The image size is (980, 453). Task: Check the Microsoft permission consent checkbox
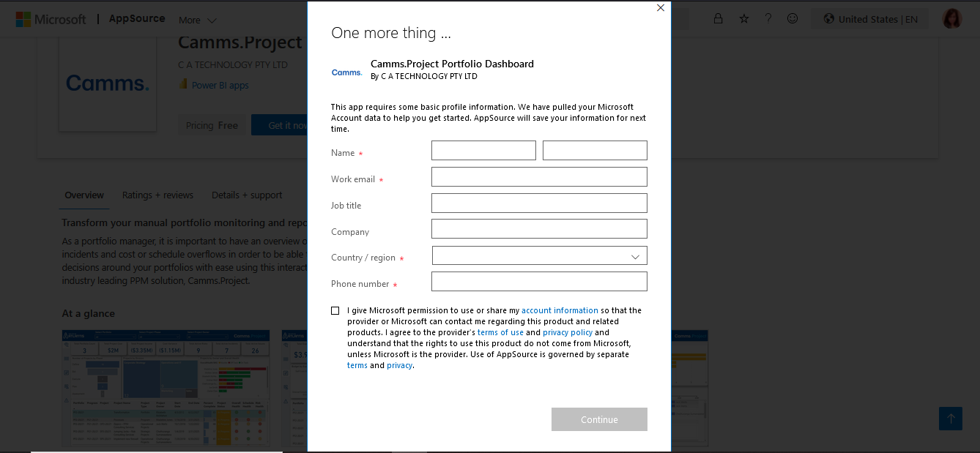pyautogui.click(x=335, y=310)
